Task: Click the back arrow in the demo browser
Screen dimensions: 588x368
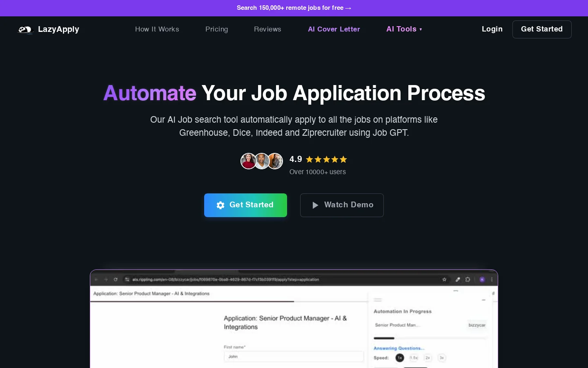Action: point(96,280)
